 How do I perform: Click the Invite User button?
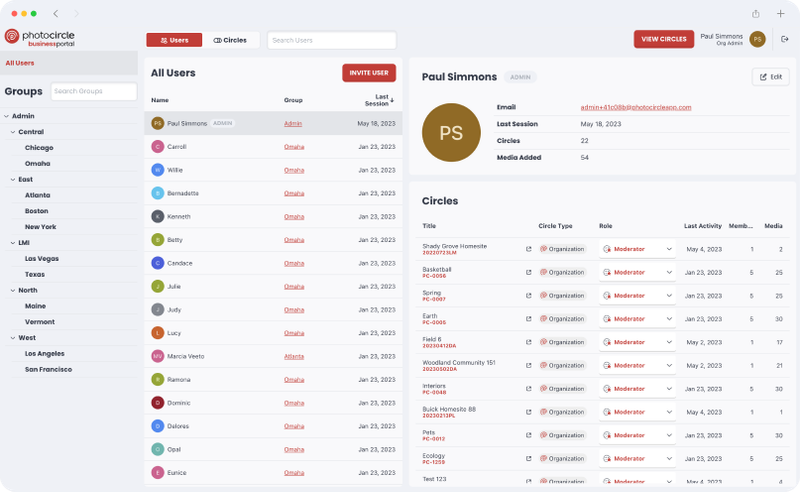click(369, 73)
